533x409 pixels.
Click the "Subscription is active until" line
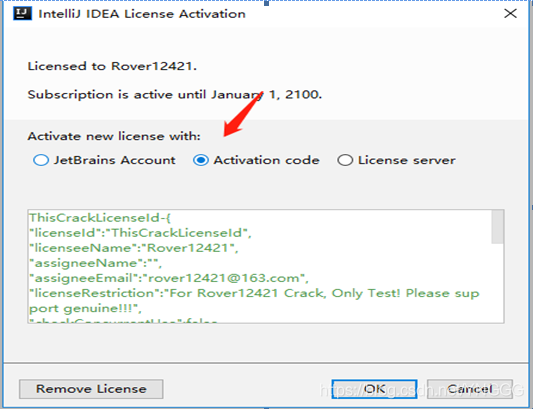[x=174, y=95]
